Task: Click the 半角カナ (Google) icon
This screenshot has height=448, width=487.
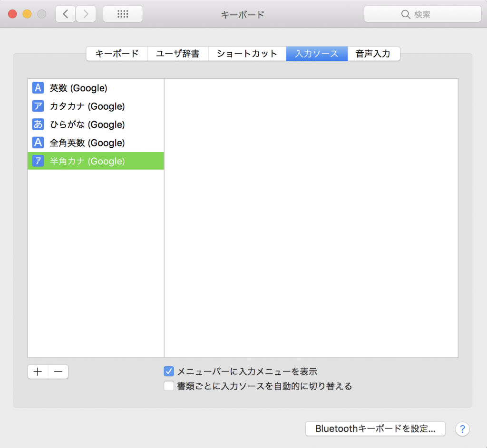Action: (38, 161)
